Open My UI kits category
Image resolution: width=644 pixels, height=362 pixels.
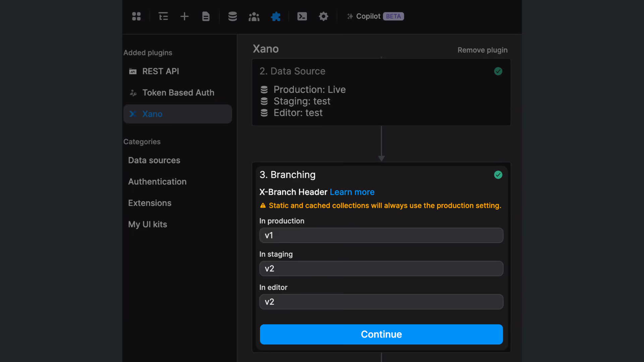tap(148, 225)
